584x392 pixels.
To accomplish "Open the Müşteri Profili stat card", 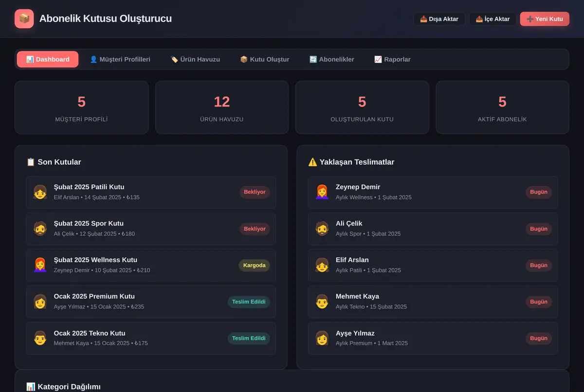I will (82, 107).
